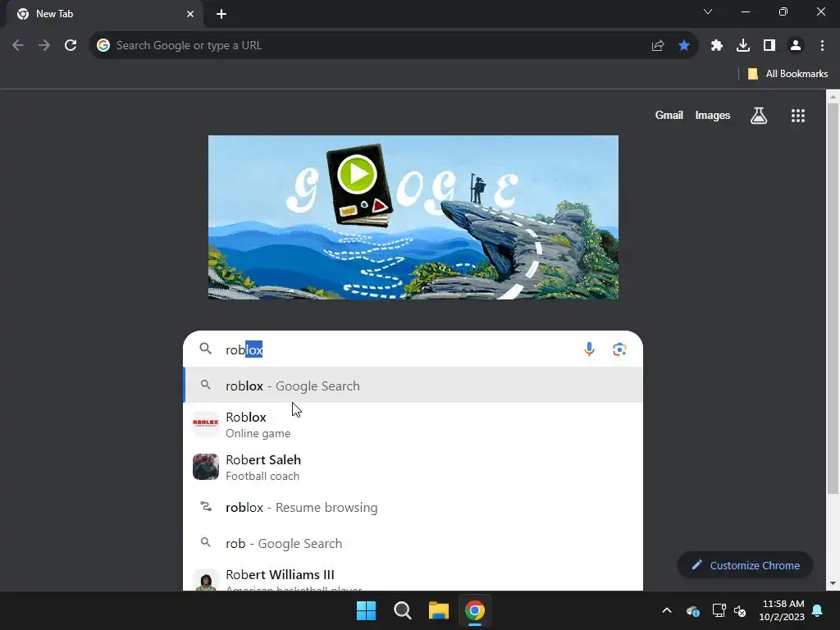Click the scrollbar up arrow
This screenshot has height=630, width=840.
(833, 97)
